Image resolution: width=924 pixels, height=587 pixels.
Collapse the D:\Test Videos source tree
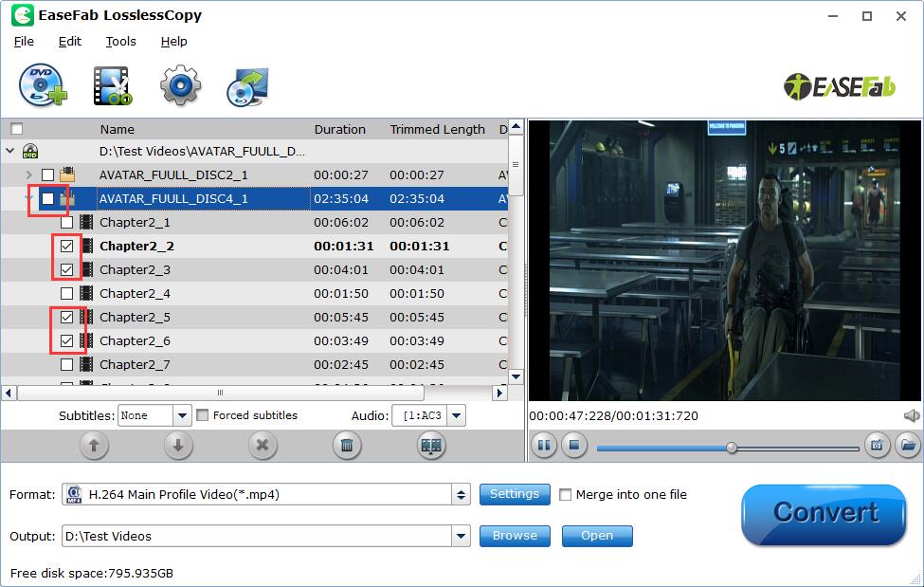10,151
